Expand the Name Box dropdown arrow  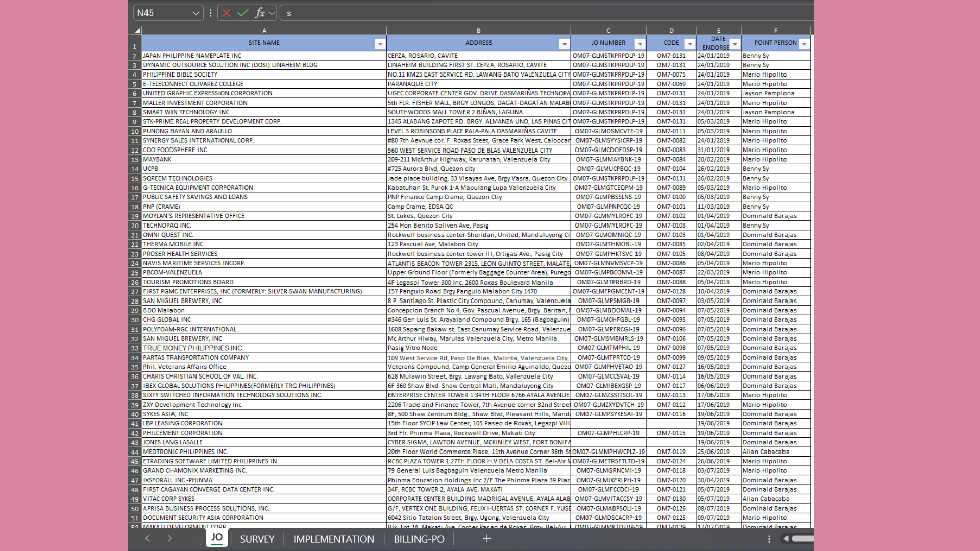[195, 13]
